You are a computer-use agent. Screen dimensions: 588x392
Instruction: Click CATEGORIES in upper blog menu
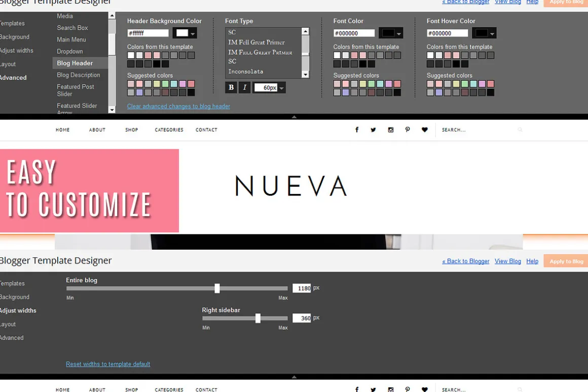pos(169,130)
